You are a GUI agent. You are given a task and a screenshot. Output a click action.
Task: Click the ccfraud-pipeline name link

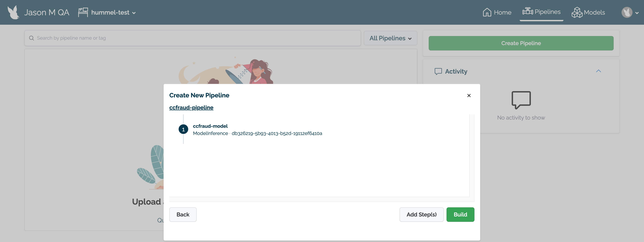coord(191,108)
